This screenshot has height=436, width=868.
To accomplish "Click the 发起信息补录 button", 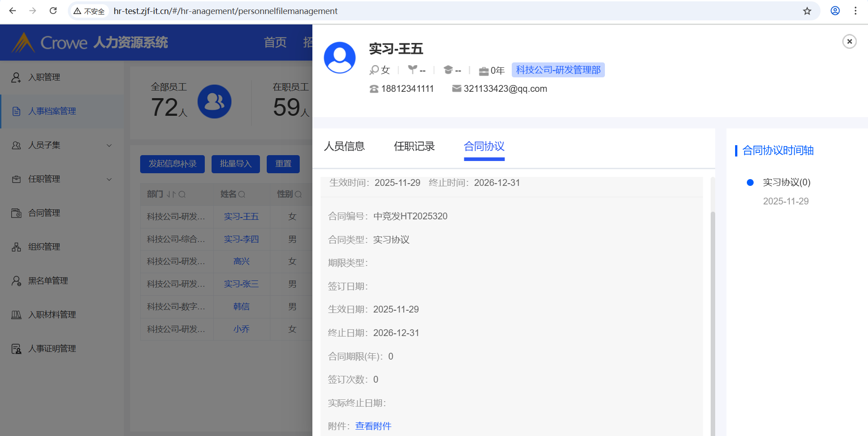I will [172, 164].
